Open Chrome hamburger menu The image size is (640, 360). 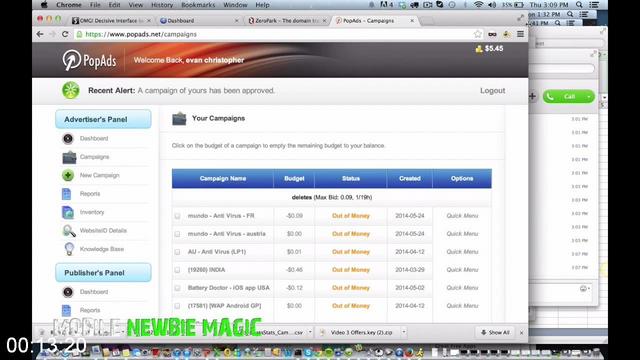click(520, 34)
